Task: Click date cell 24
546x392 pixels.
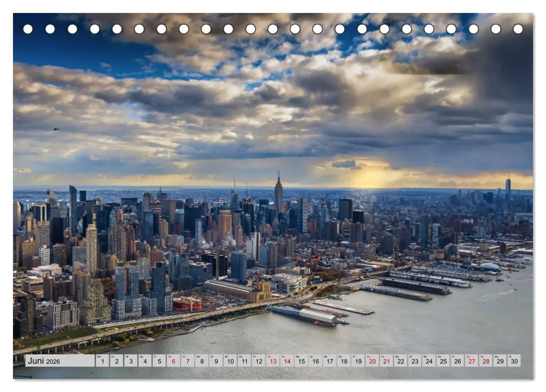Action: [x=429, y=361]
